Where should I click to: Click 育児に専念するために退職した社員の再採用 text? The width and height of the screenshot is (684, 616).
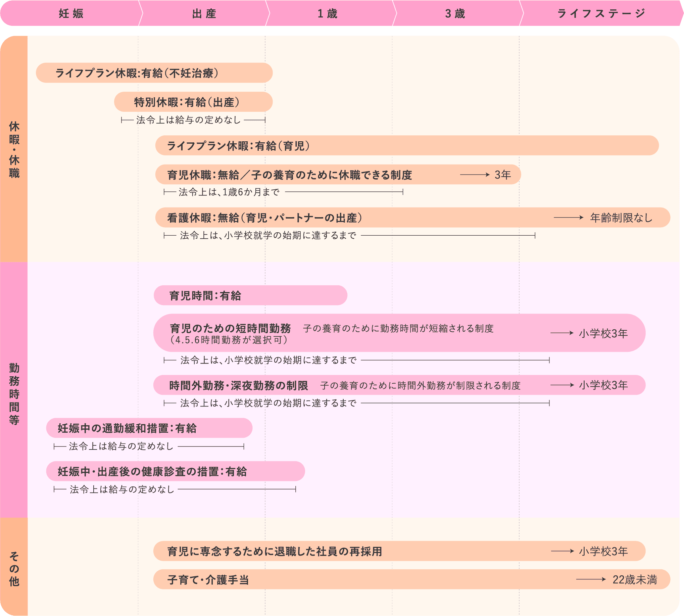click(275, 551)
